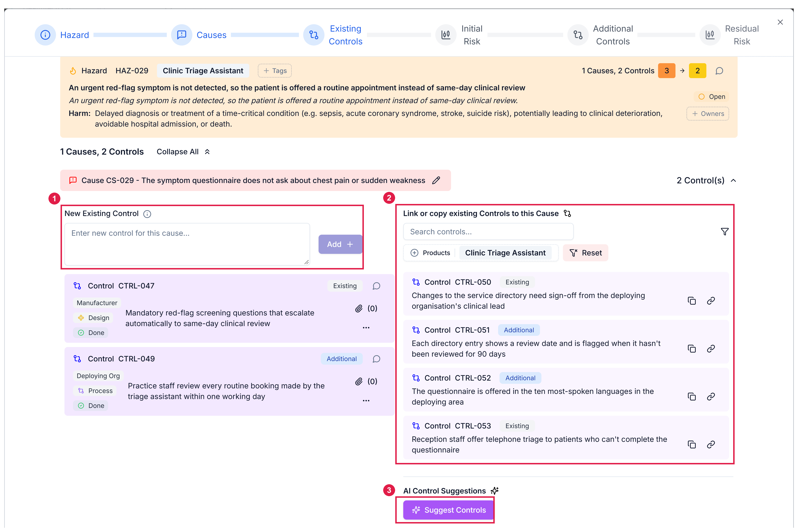Click the Process tag on CTRL-049

[95, 391]
